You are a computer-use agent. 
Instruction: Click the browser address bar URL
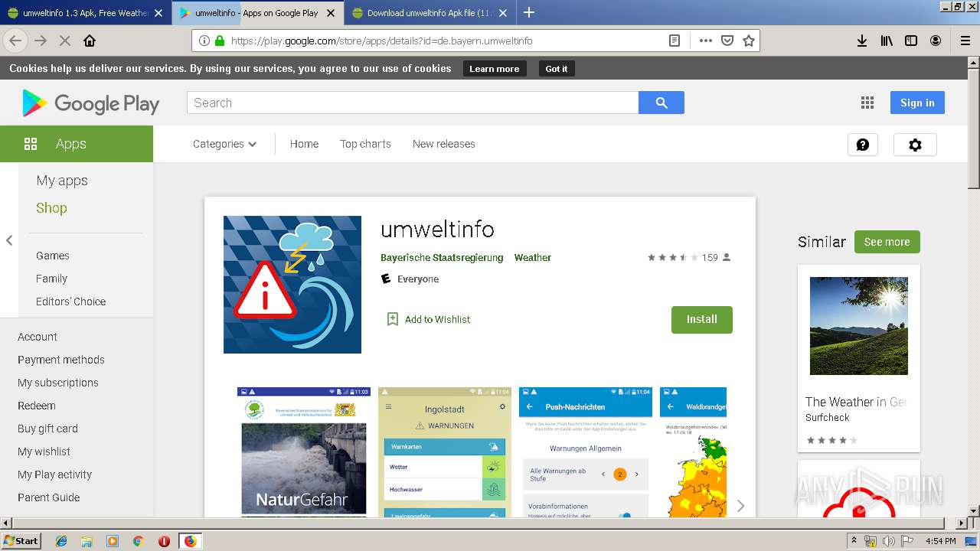click(x=381, y=41)
